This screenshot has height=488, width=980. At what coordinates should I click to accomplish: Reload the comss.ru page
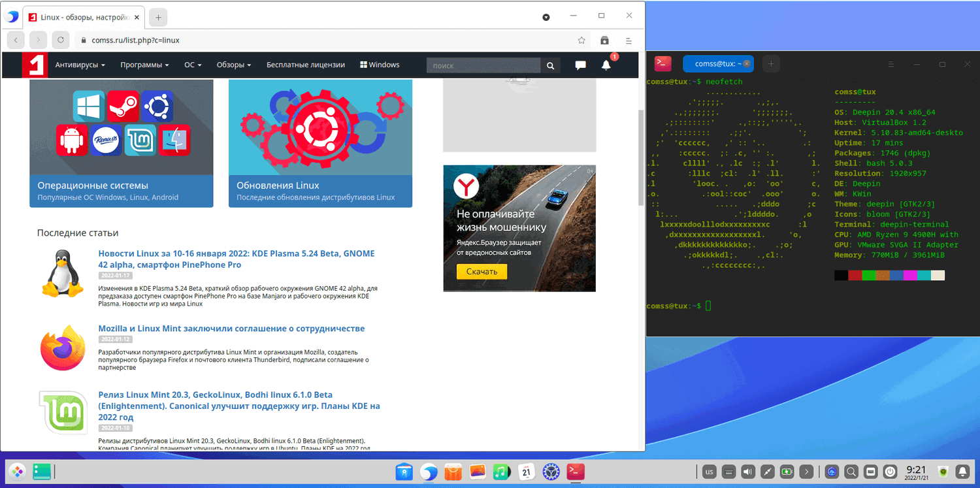(61, 40)
